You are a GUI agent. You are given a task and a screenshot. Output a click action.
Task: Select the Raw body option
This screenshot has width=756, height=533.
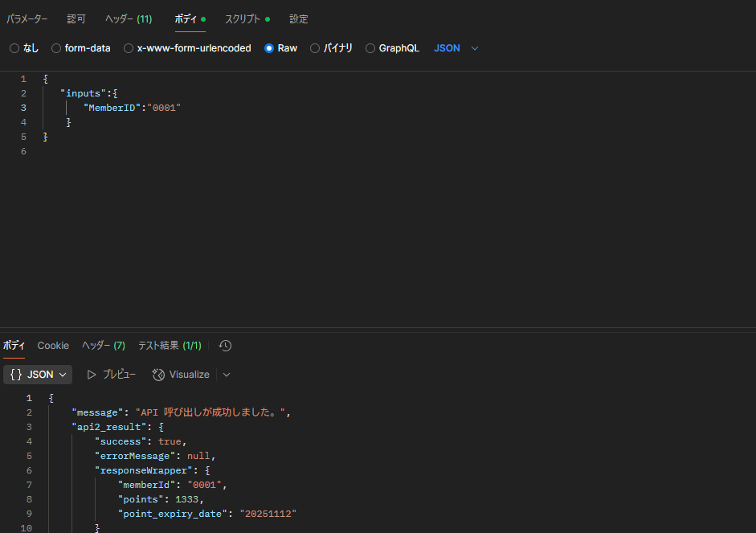coord(269,48)
